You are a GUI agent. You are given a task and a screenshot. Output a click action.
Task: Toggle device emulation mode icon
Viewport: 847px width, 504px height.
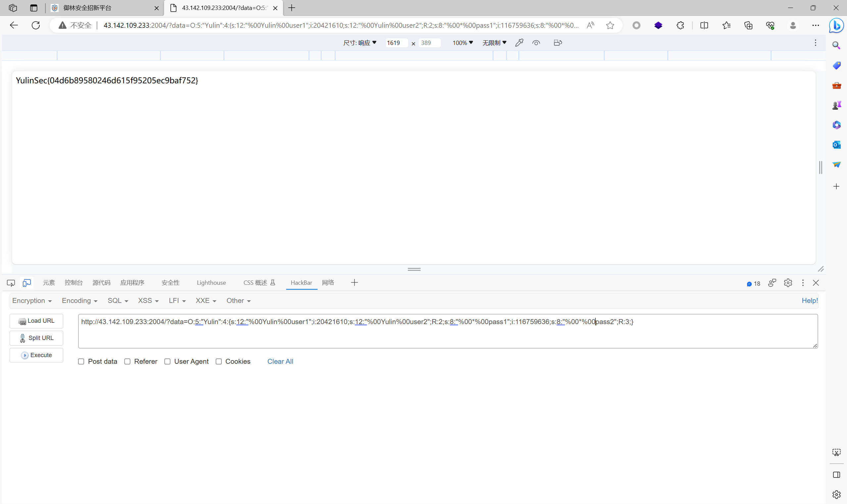[26, 283]
